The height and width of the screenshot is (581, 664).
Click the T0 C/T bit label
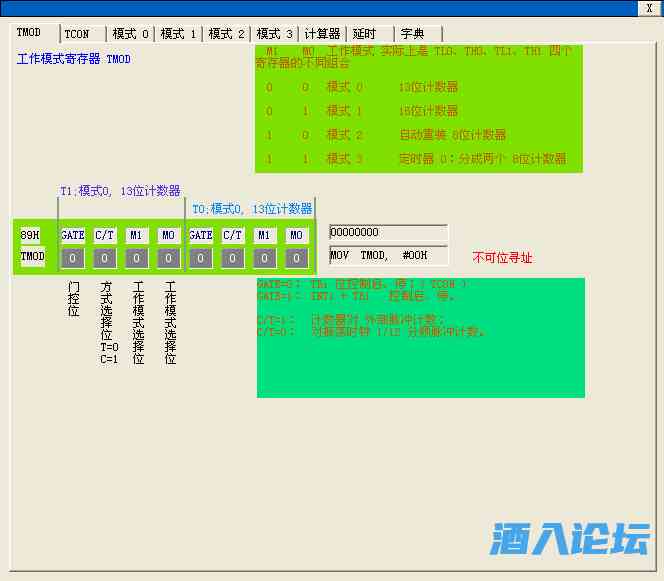click(232, 235)
